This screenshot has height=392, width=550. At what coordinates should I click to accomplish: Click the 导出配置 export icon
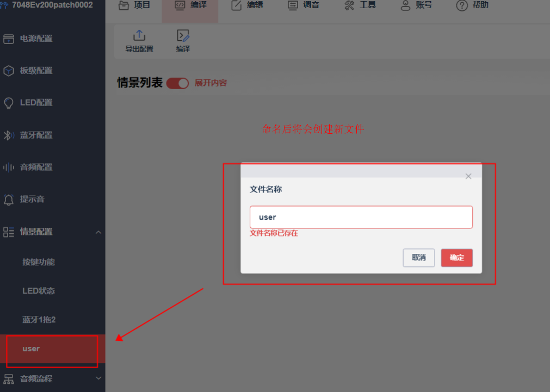(x=139, y=35)
